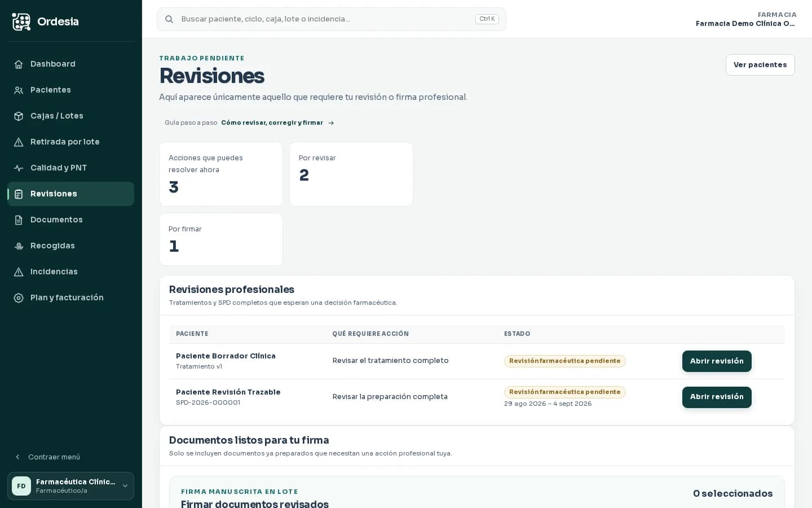Focus the patient search field
The width and height of the screenshot is (812, 508).
pos(332,19)
